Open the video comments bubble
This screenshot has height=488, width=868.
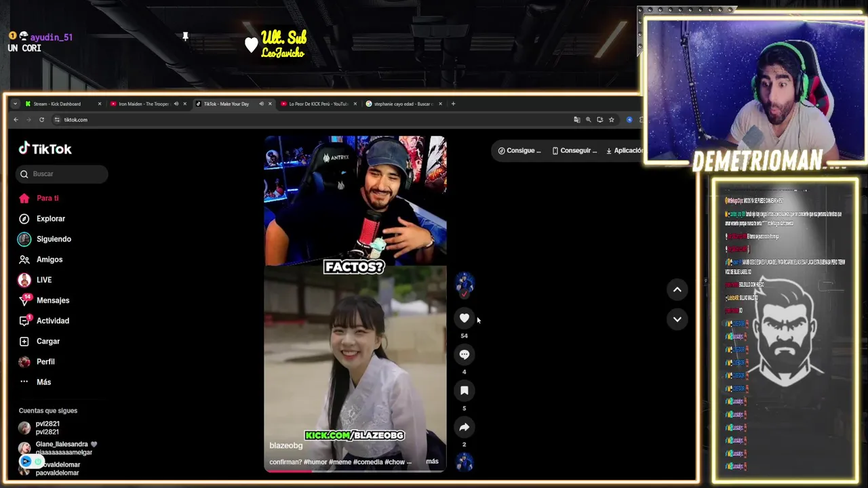464,354
